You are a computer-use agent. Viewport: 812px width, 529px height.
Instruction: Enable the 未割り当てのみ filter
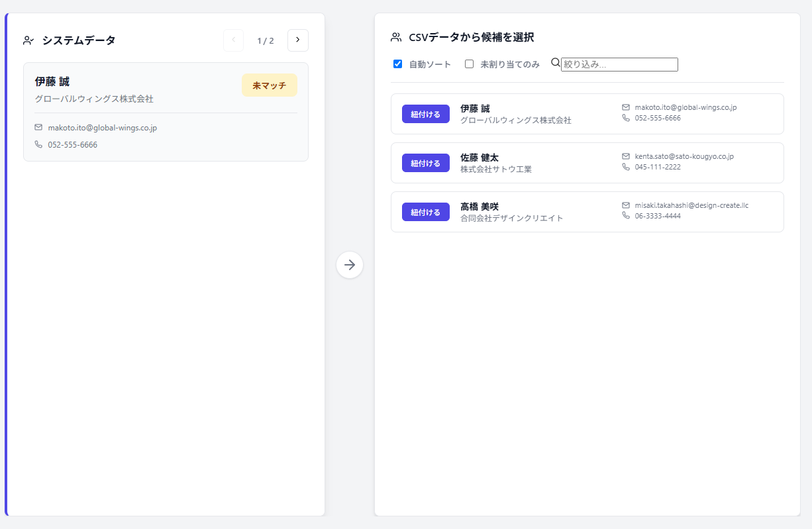pos(469,64)
